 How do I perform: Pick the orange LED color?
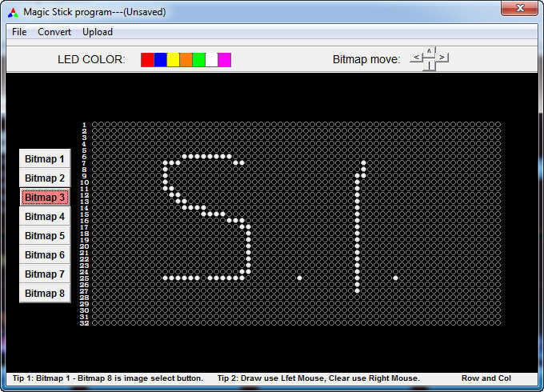pyautogui.click(x=186, y=60)
